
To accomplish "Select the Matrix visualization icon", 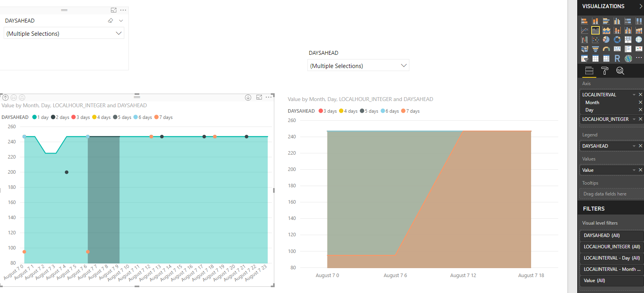I will pos(606,59).
